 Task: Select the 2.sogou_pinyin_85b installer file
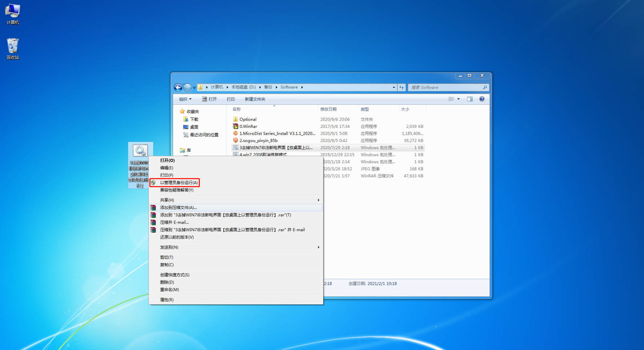[x=258, y=141]
